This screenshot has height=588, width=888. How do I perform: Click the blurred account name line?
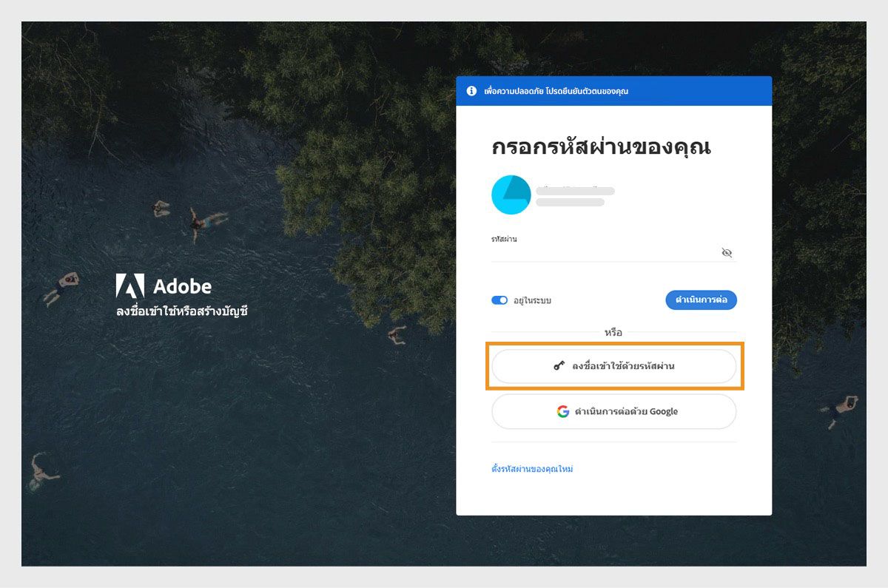[x=576, y=191]
